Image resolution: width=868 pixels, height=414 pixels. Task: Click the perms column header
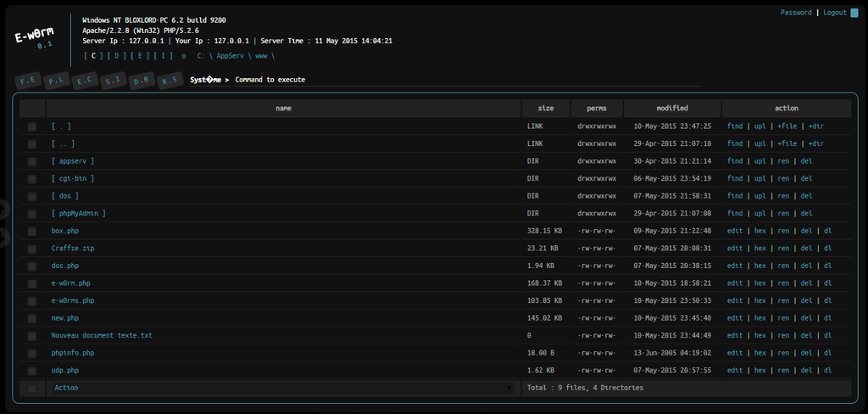click(597, 109)
